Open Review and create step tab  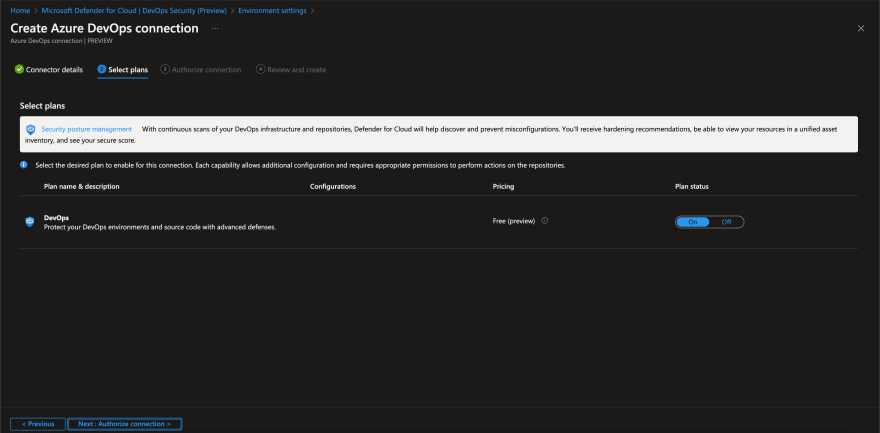[x=291, y=70]
